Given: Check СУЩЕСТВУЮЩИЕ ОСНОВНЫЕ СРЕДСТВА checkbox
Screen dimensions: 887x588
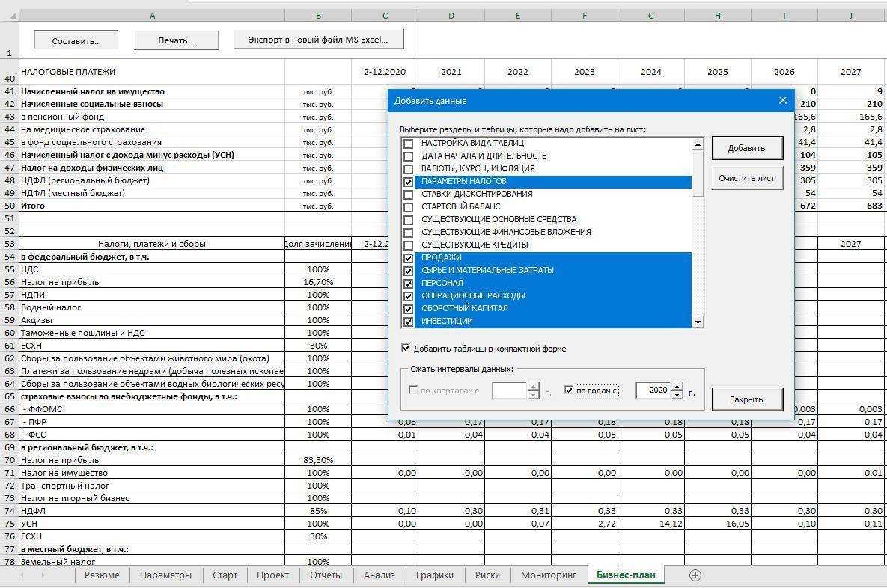Looking at the screenshot, I should click(409, 220).
